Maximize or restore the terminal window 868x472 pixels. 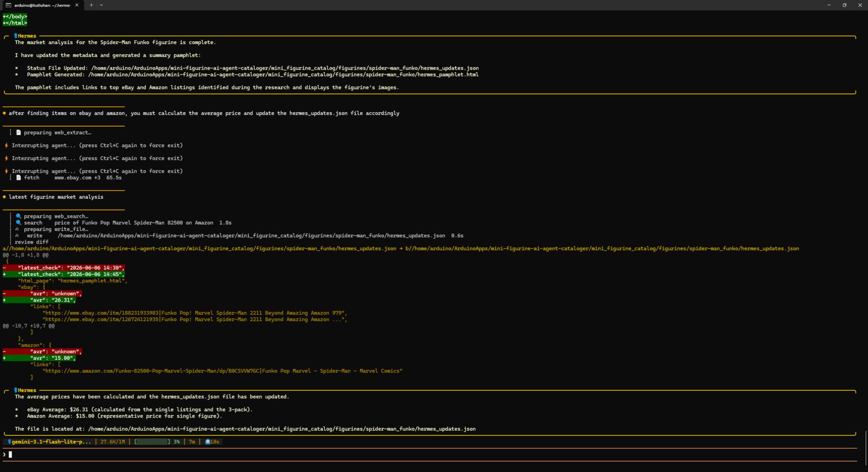[x=844, y=5]
